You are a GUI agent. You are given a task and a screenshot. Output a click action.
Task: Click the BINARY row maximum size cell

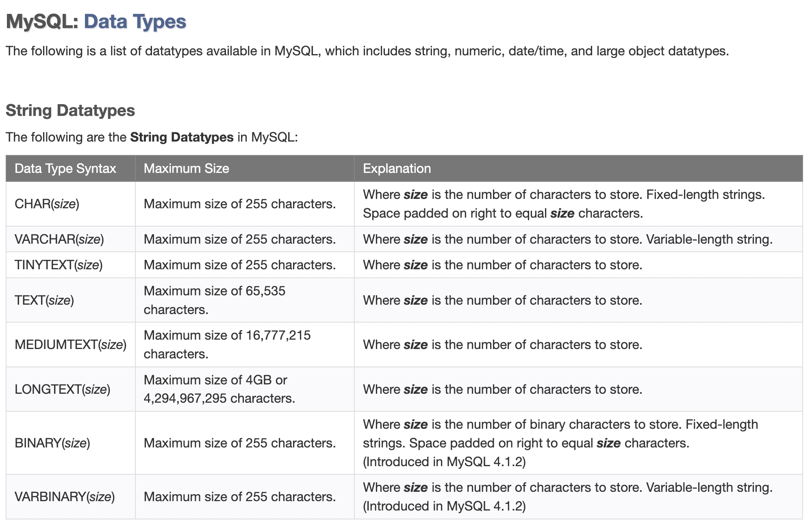click(245, 443)
